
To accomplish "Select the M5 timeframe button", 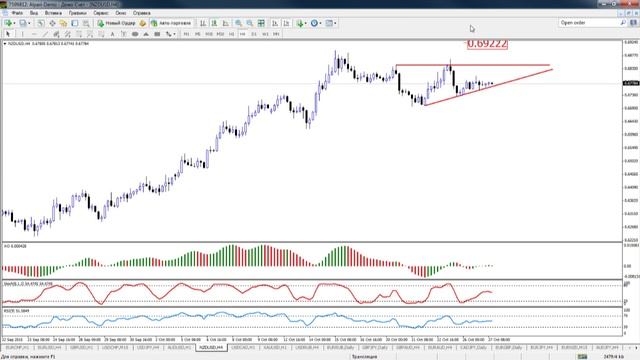I will [x=198, y=34].
